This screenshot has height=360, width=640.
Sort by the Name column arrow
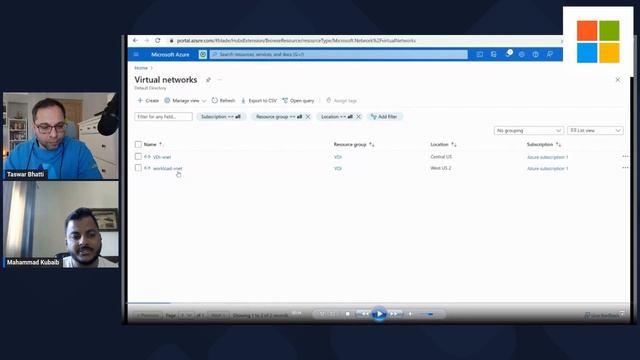pyautogui.click(x=160, y=144)
